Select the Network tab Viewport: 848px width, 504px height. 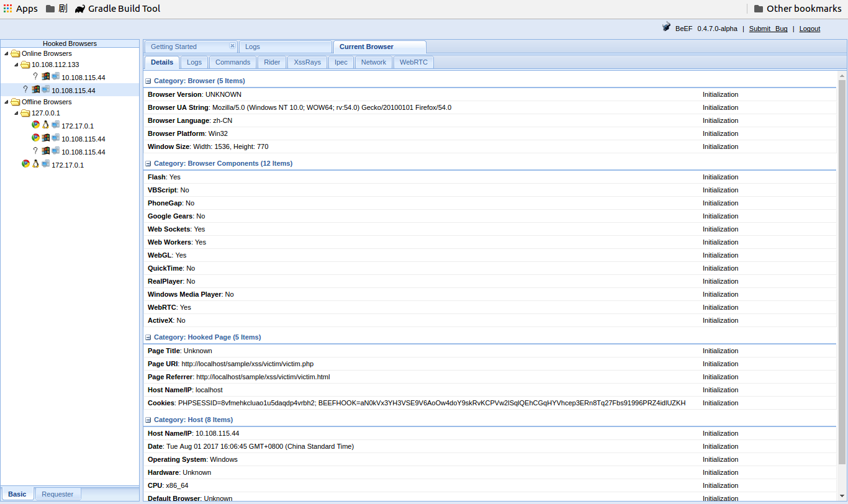pos(374,62)
